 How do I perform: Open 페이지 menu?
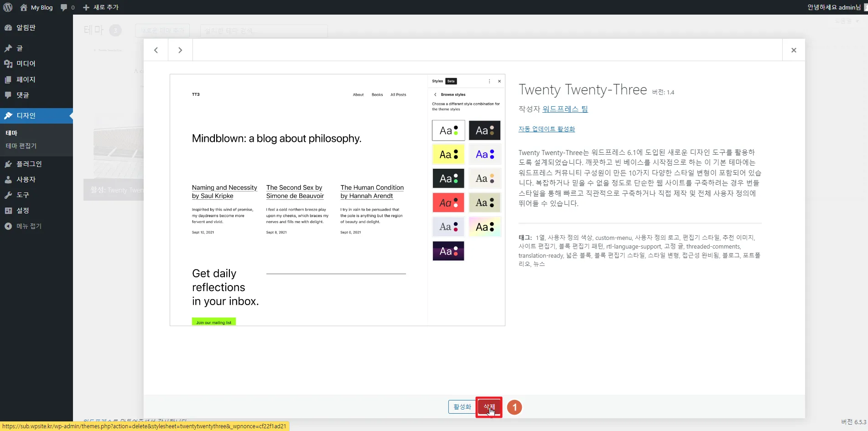36,79
